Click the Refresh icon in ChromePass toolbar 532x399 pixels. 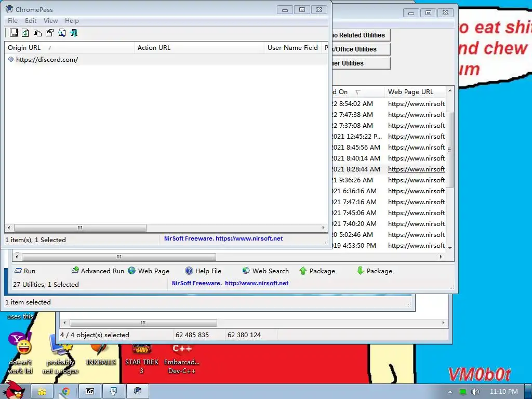point(25,33)
